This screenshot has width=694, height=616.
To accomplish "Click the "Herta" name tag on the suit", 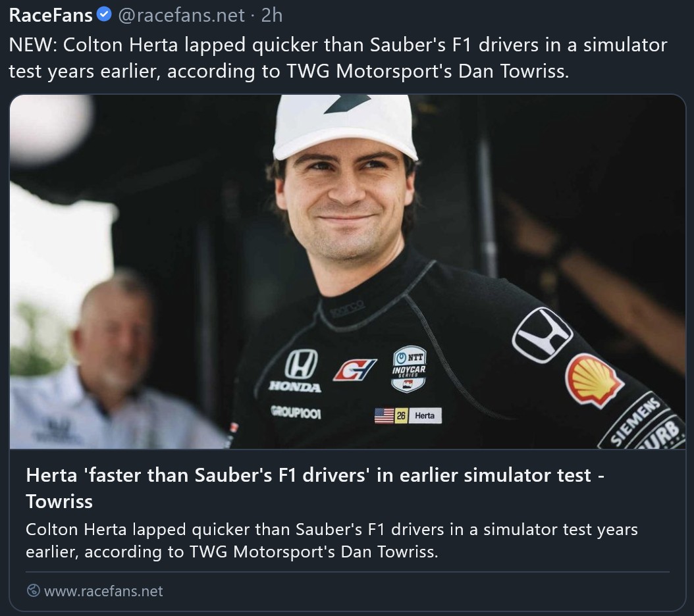I will pyautogui.click(x=425, y=415).
